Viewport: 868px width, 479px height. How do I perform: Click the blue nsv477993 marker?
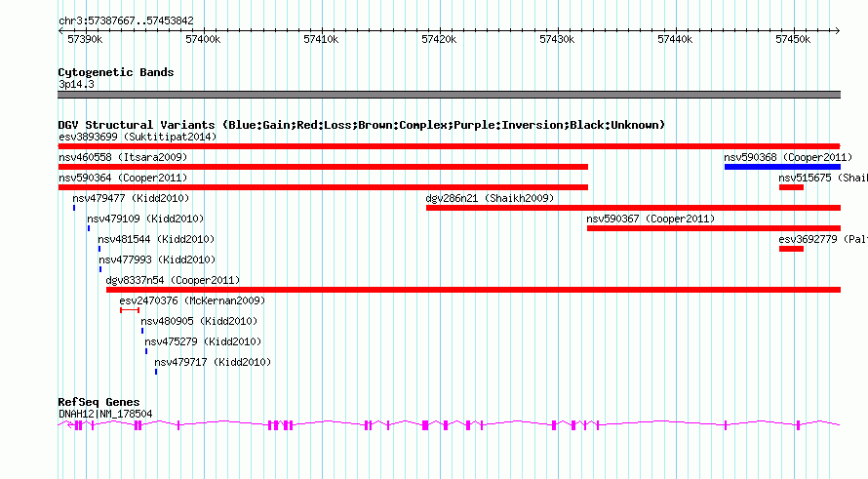(x=100, y=269)
